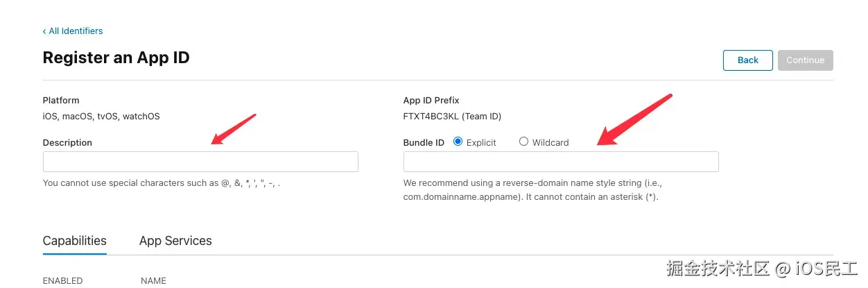The image size is (868, 288).
Task: Go back to All Identifiers
Action: click(73, 31)
